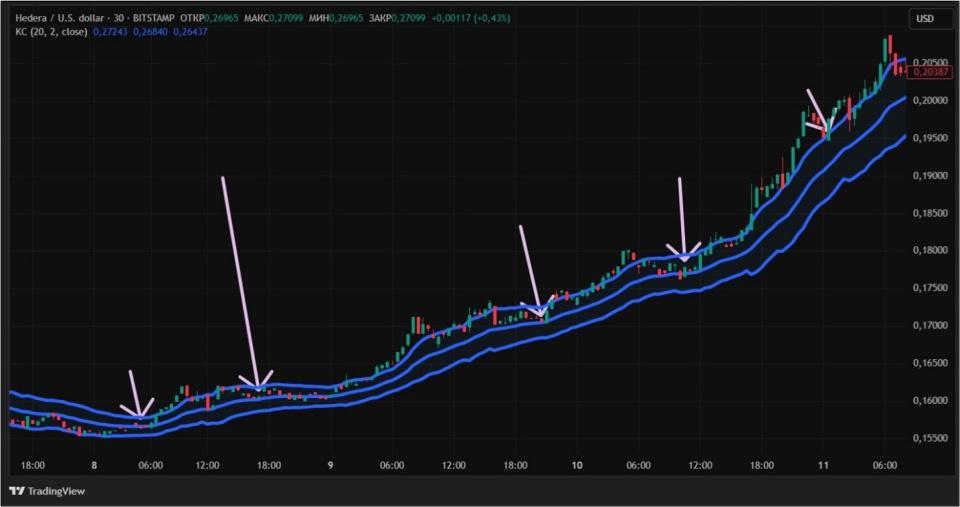Click the pink arrowhead just below the 0,18000 level

click(x=685, y=256)
